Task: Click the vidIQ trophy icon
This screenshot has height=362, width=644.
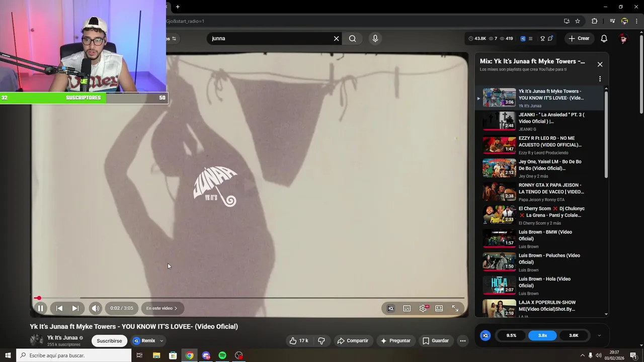Action: [x=542, y=38]
